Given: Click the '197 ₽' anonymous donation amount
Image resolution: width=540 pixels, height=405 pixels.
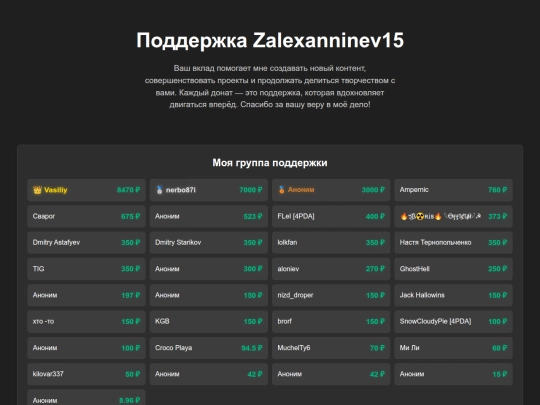Looking at the screenshot, I should pyautogui.click(x=131, y=295).
